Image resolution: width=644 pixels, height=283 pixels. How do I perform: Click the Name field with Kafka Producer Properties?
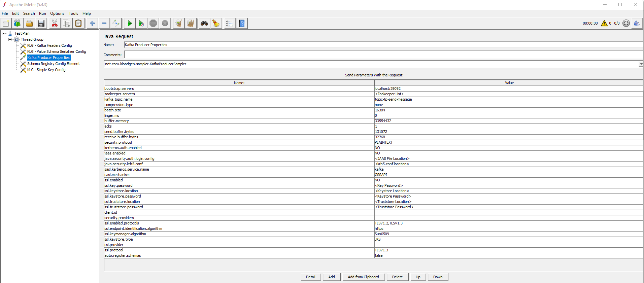tap(383, 45)
